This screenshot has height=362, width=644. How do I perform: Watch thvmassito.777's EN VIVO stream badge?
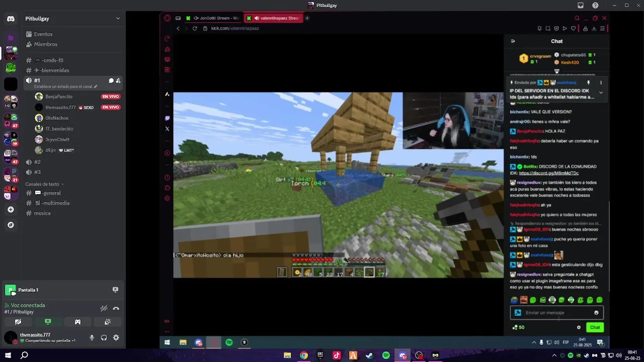point(111,107)
